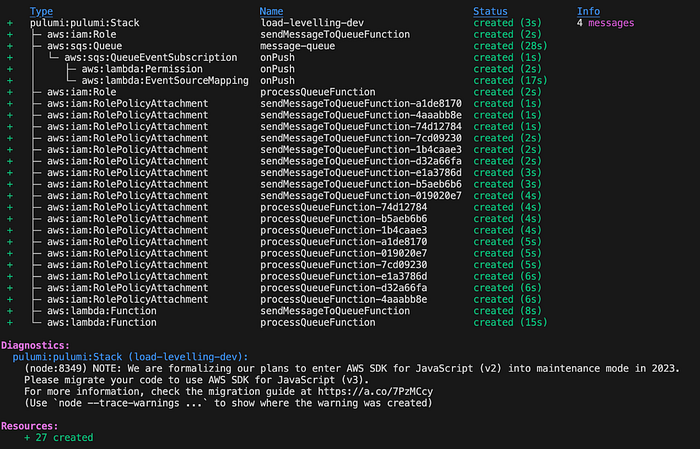Click the 'created (28s)' status text
The image size is (700, 449).
pyautogui.click(x=510, y=46)
